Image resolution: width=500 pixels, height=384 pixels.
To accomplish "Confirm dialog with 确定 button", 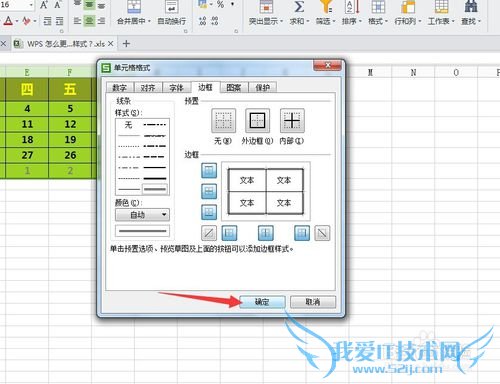I will [262, 302].
